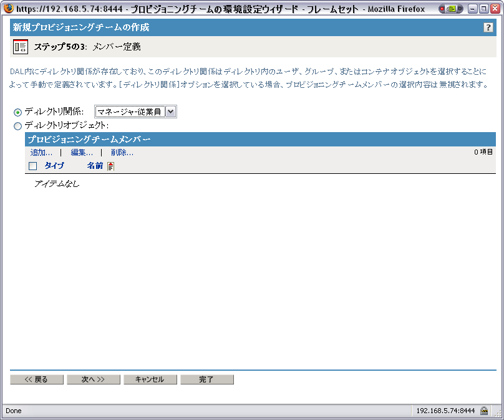Screen dimensions: 504x420
Task: Select the ディレクトリオブジェクト radio button
Action: pyautogui.click(x=17, y=126)
